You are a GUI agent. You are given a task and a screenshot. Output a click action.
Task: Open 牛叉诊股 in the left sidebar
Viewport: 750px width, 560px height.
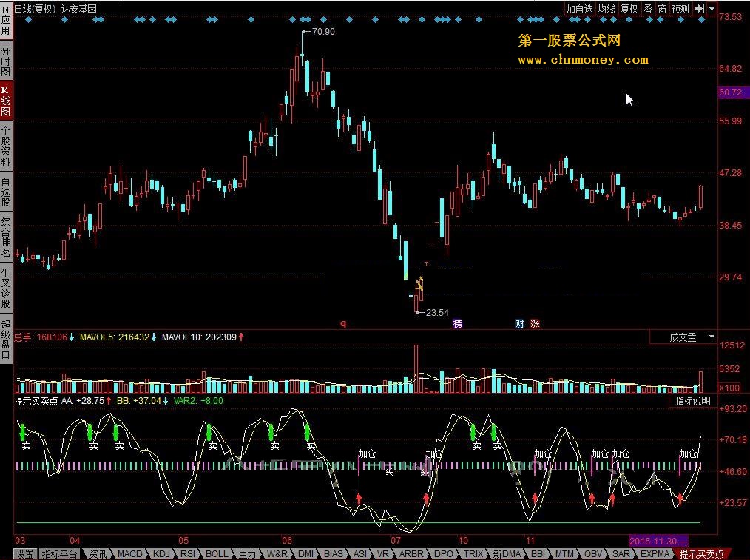pos(6,289)
